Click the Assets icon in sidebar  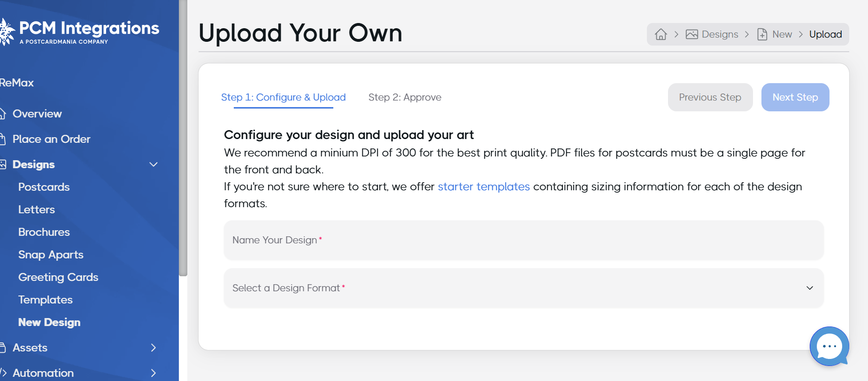[x=3, y=348]
